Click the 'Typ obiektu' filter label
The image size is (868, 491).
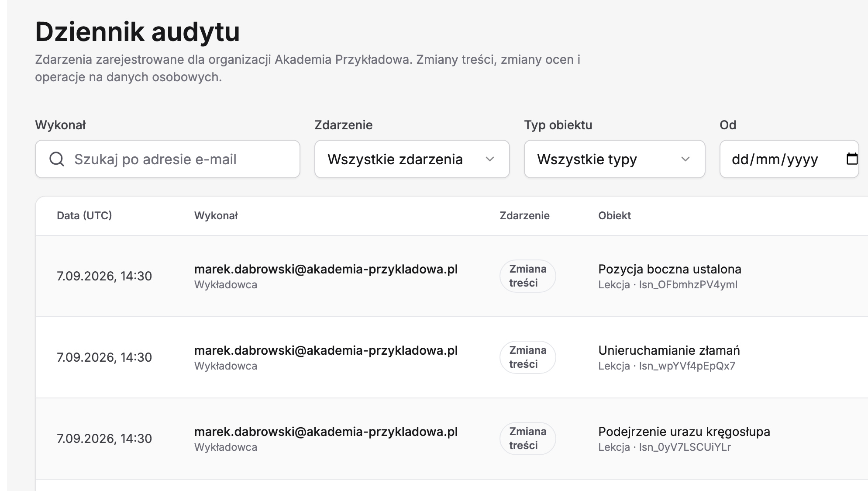558,125
